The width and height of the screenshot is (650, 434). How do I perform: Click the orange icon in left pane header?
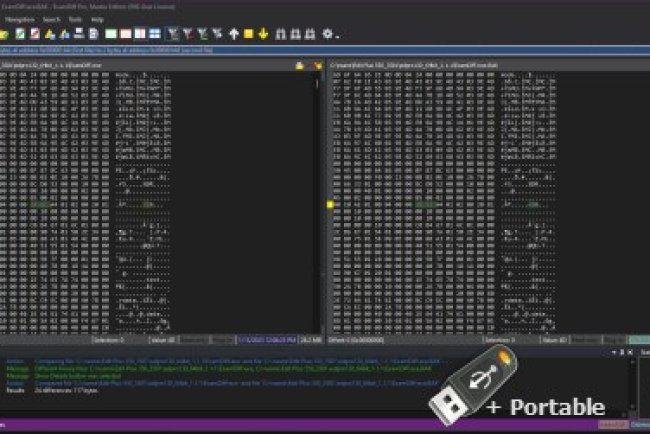coord(318,65)
